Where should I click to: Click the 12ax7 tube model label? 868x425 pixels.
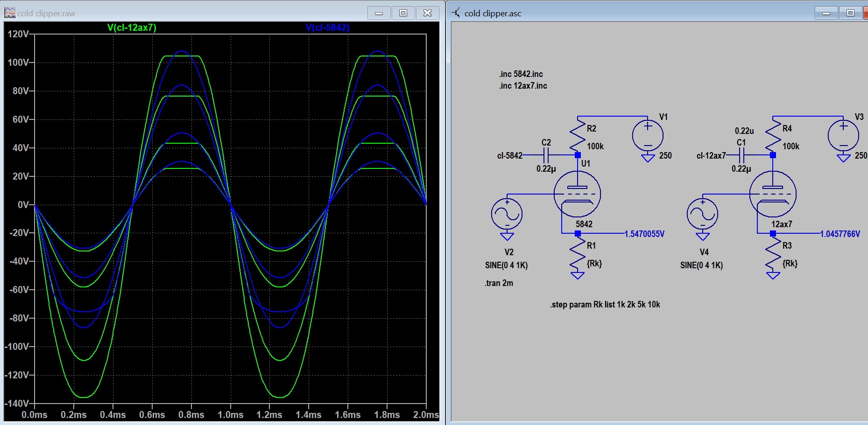[x=782, y=224]
